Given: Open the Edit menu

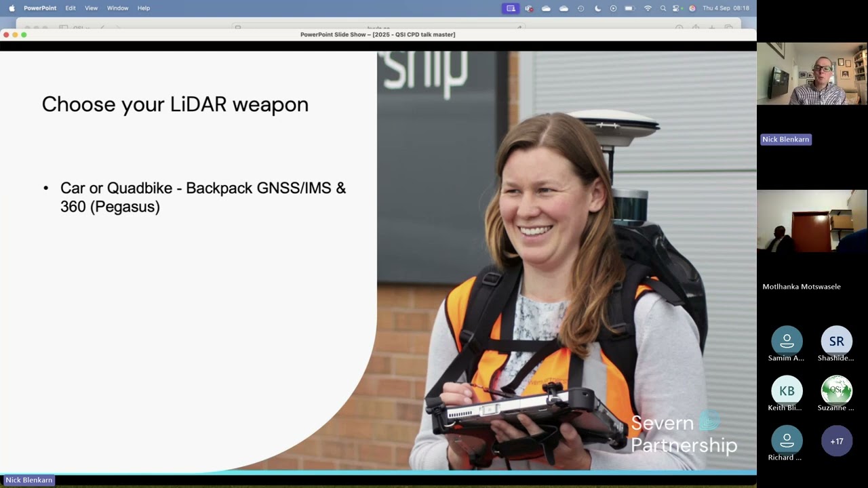Looking at the screenshot, I should click(x=71, y=8).
